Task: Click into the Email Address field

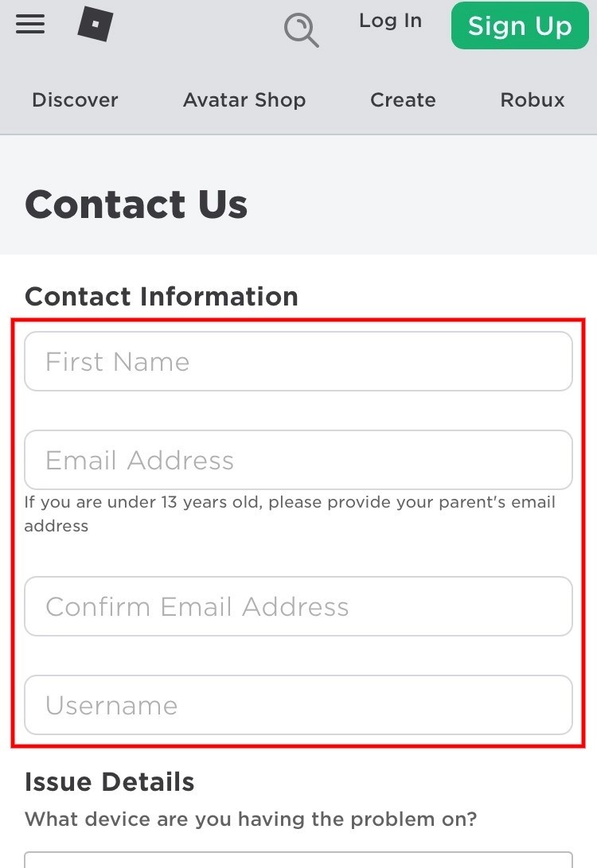Action: click(x=298, y=460)
